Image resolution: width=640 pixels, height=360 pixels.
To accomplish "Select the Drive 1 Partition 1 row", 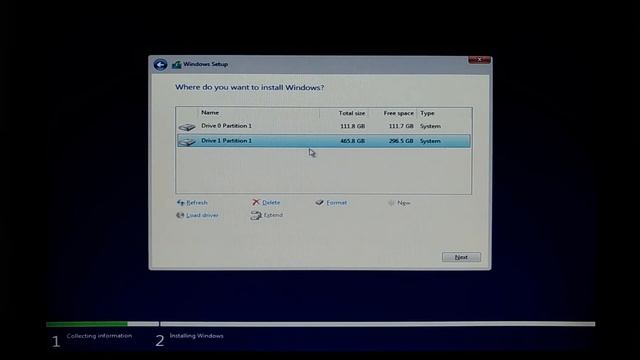I will click(x=324, y=141).
